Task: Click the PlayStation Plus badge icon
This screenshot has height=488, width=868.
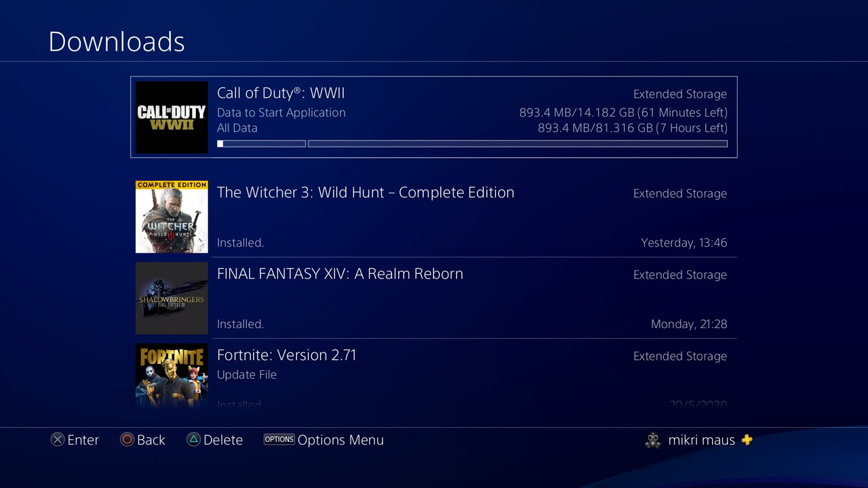Action: tap(747, 440)
